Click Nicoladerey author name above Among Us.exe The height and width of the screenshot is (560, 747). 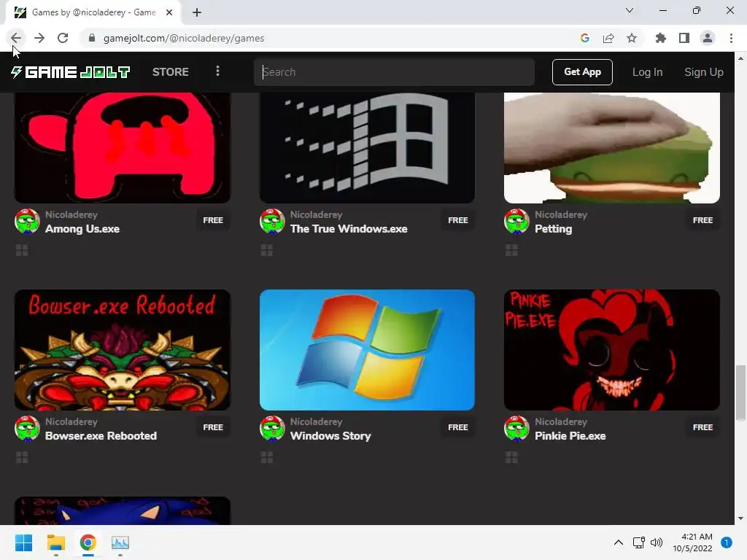(71, 215)
